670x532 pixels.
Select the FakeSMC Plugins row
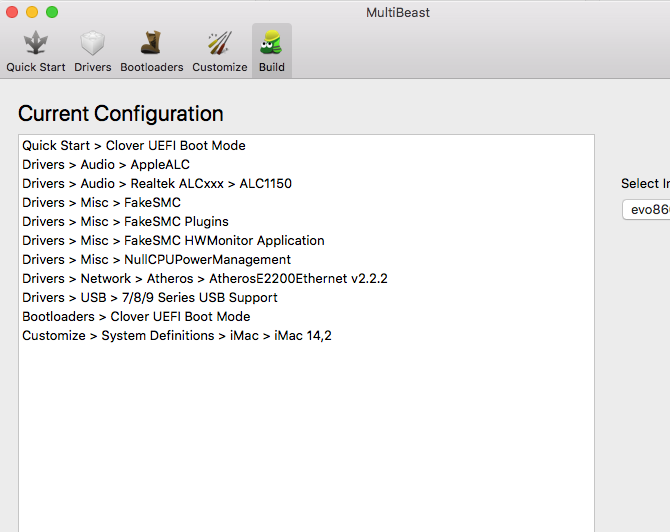point(306,222)
